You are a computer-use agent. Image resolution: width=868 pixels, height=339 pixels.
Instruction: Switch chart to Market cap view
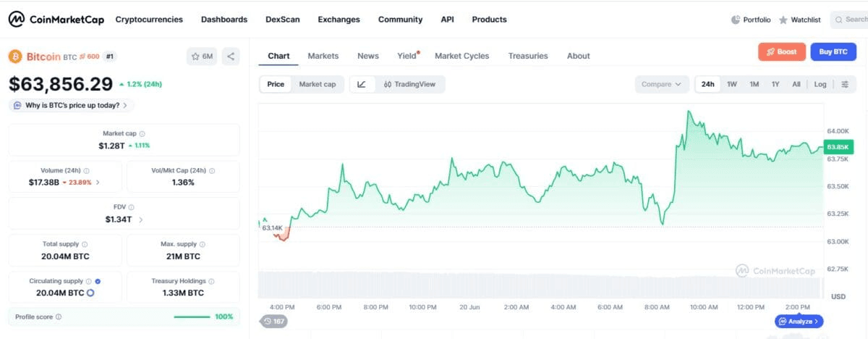[318, 84]
